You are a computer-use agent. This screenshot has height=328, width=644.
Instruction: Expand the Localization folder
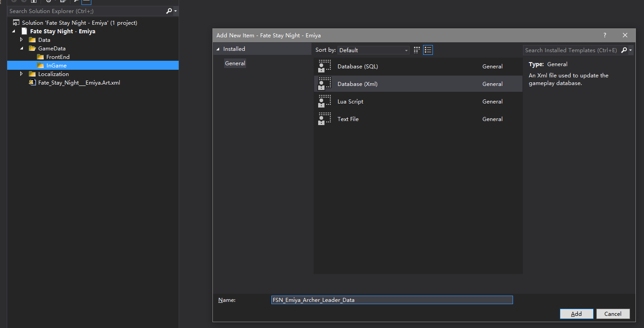[21, 74]
